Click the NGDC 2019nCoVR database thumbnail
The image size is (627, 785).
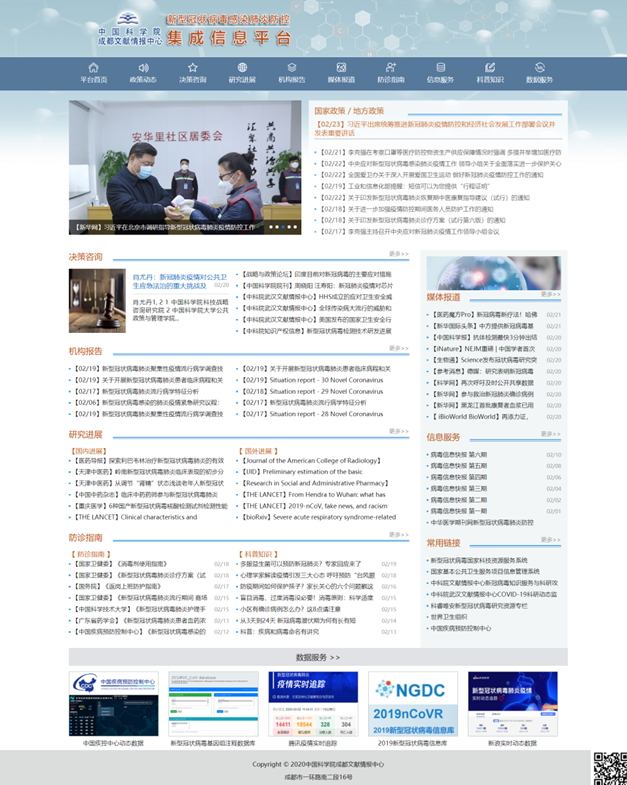click(413, 704)
